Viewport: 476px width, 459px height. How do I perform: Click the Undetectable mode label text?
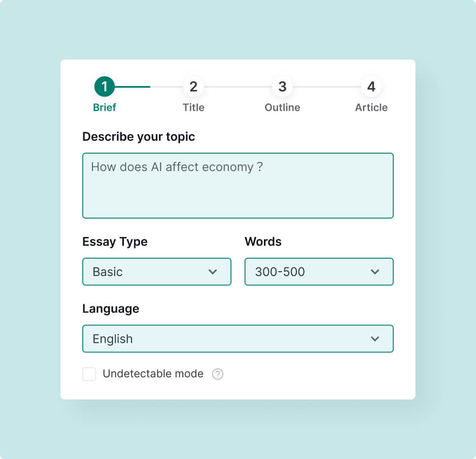click(x=153, y=373)
